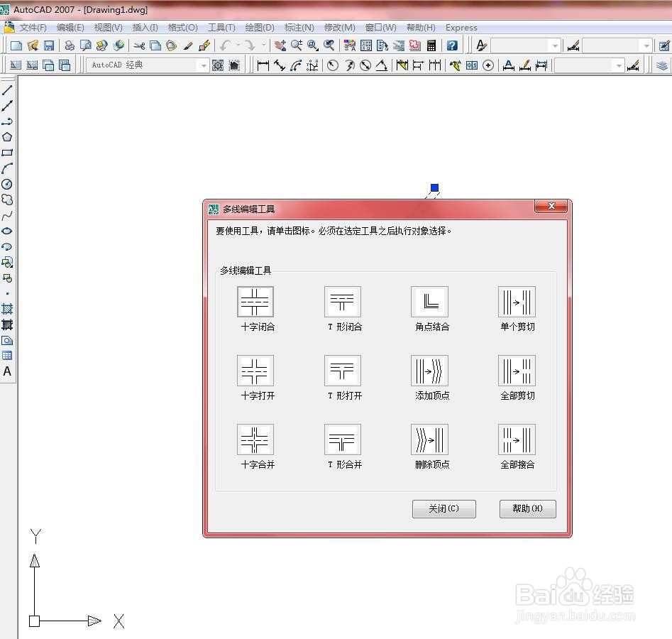Click the workspace settings gear icon
The width and height of the screenshot is (672, 639).
pos(218,65)
